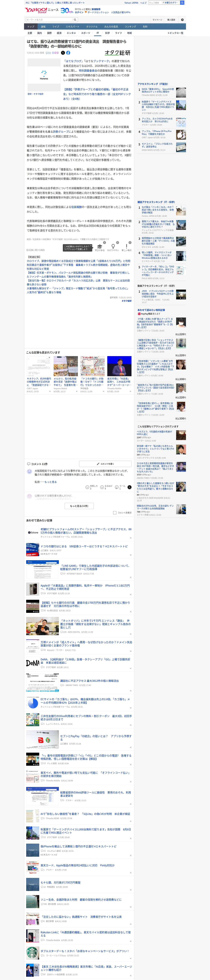Open the ライブ navigation tab
Viewport: 210px width, 980px height.
pos(56,27)
